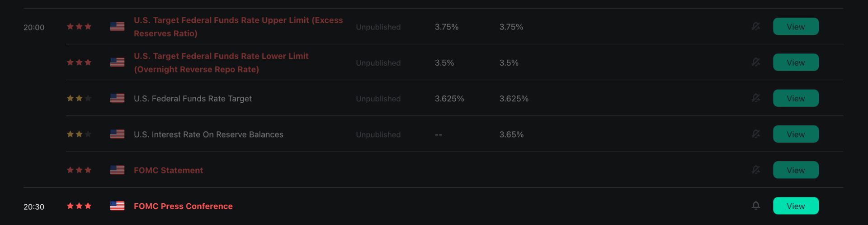Click US flag beside FOMC Statement

[117, 170]
